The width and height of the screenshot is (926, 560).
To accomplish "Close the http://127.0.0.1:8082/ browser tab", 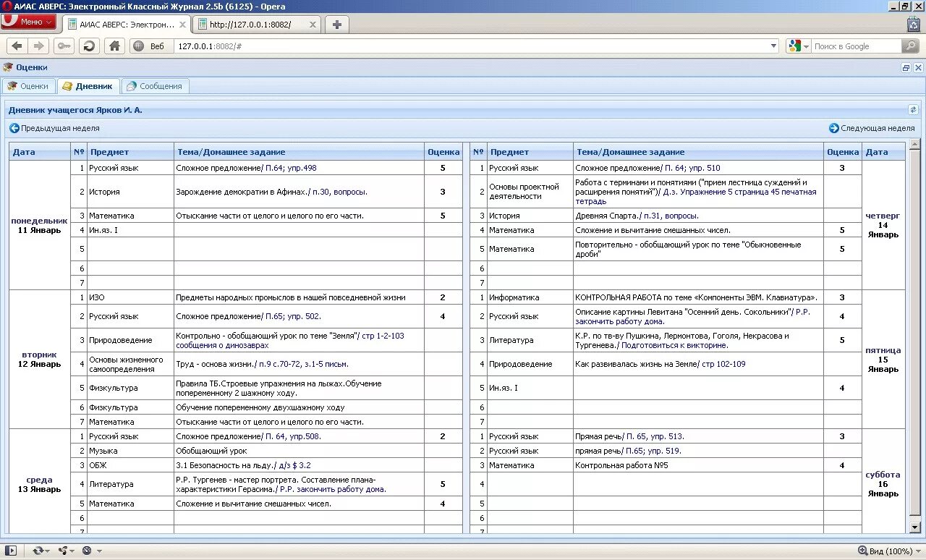I will [313, 24].
